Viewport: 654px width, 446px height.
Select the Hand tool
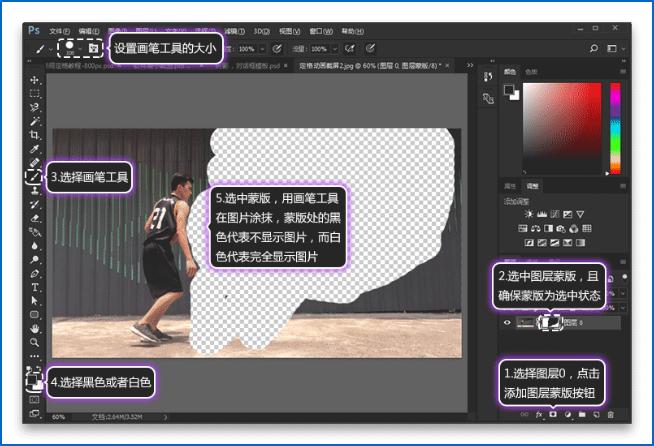pyautogui.click(x=35, y=327)
